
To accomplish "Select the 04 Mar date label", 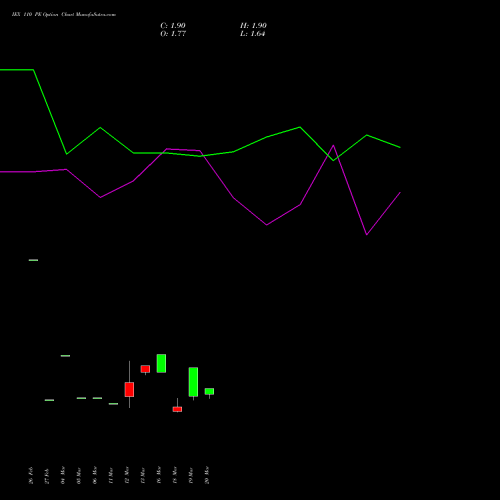I will point(63,475).
